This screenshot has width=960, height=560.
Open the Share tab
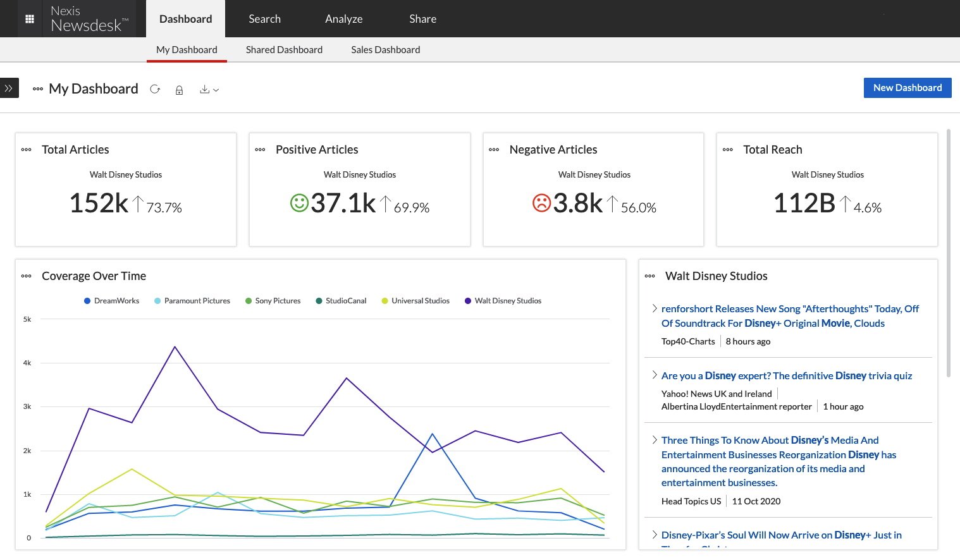pos(422,19)
